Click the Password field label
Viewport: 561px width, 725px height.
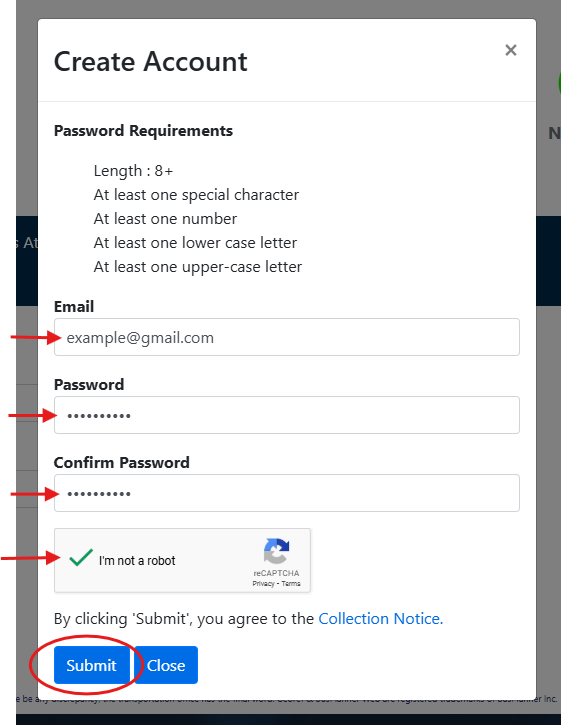[89, 385]
